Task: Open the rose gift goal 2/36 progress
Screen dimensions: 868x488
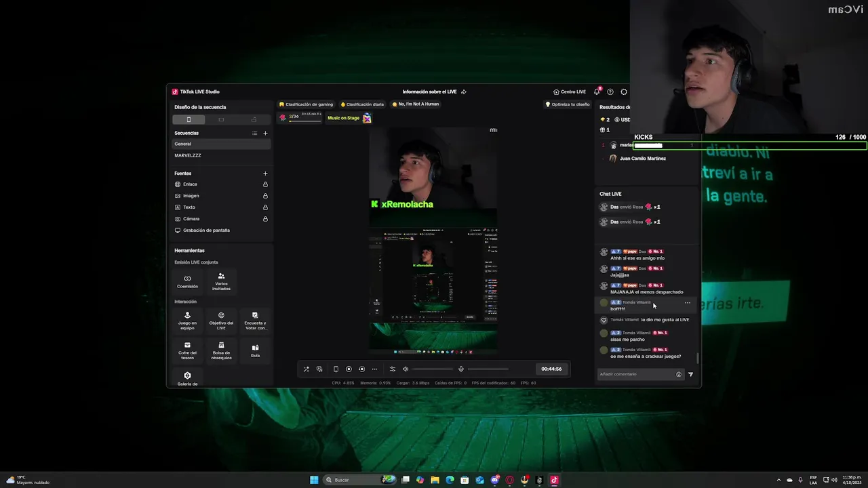Action: [x=300, y=118]
